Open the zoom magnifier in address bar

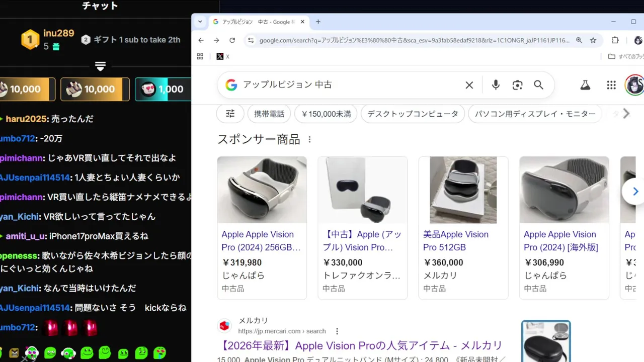(579, 40)
